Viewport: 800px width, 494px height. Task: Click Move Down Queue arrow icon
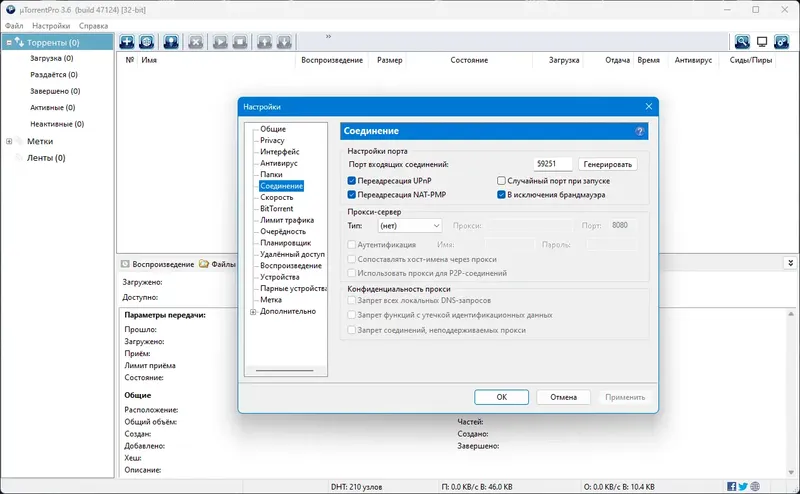pos(284,42)
